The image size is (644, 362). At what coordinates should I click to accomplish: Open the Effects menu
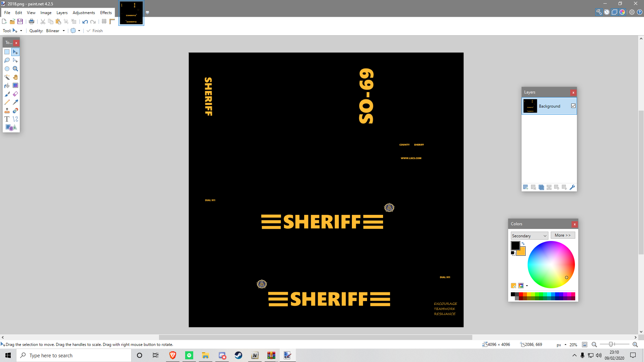(x=106, y=13)
